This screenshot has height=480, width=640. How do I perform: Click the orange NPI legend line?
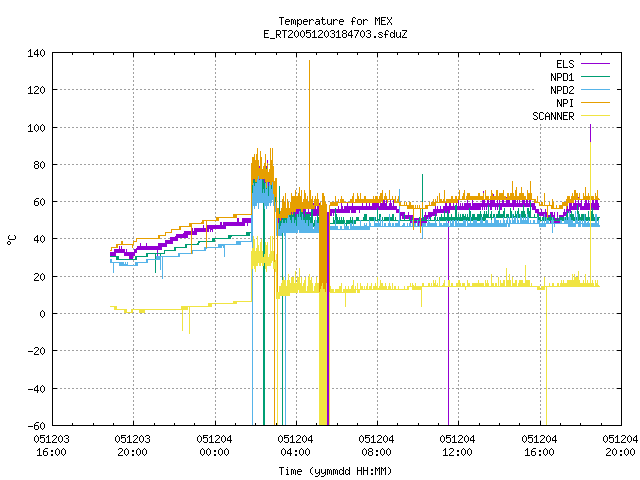click(x=595, y=102)
